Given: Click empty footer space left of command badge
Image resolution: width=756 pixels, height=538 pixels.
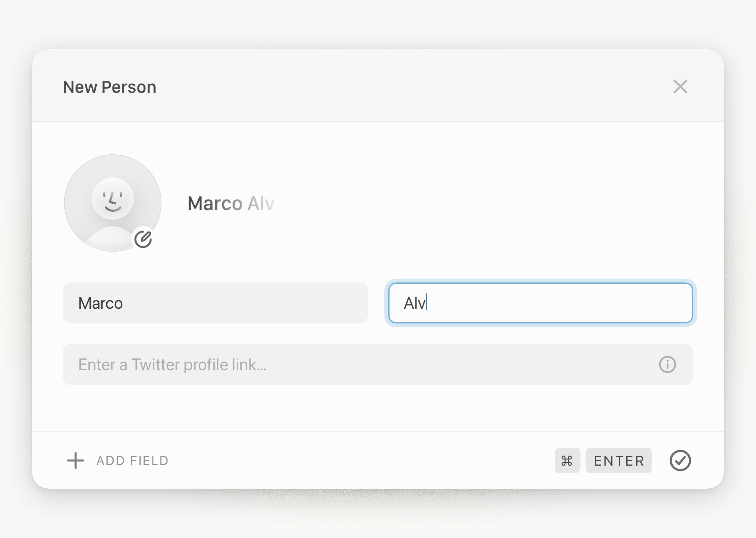Looking at the screenshot, I should [365, 461].
